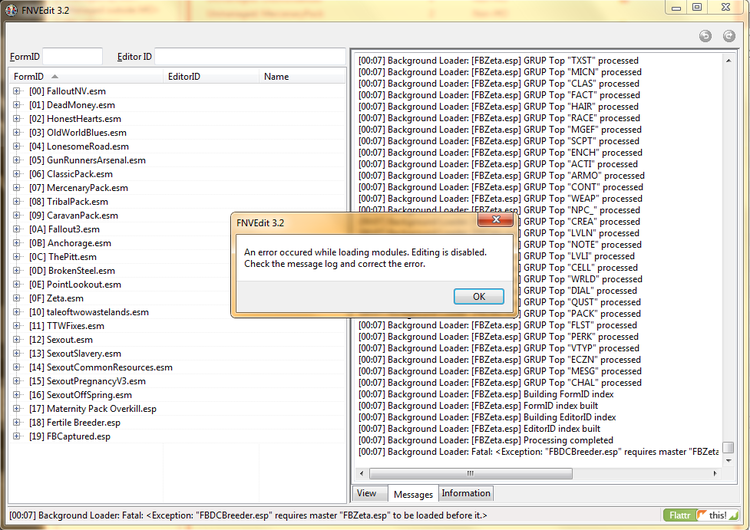Select the [13] SexoutSlavery.esm entry

75,353
